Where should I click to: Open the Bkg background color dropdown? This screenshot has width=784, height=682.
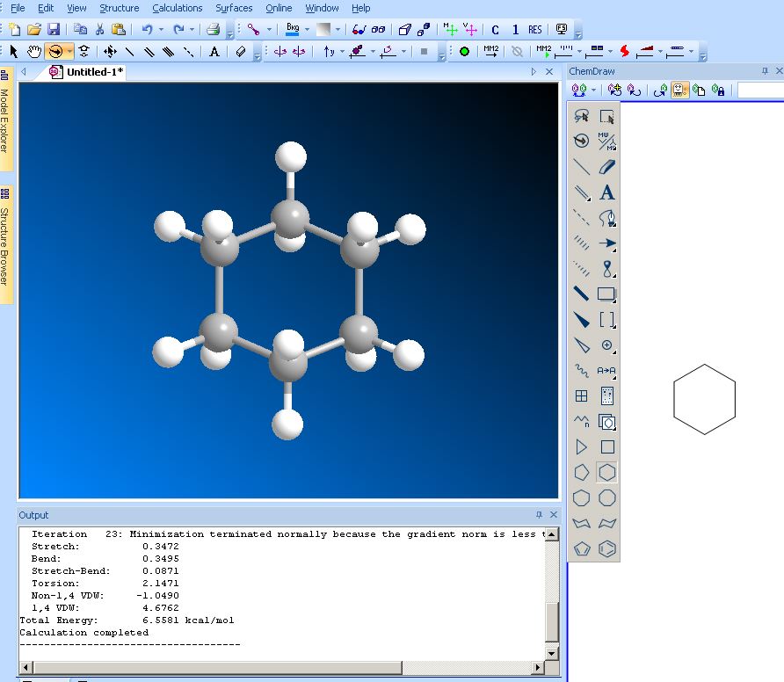306,30
